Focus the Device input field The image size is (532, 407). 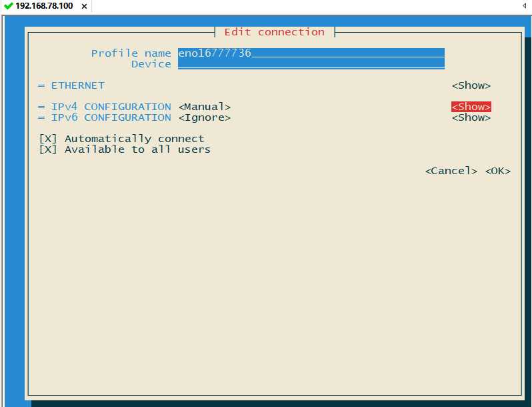click(311, 64)
